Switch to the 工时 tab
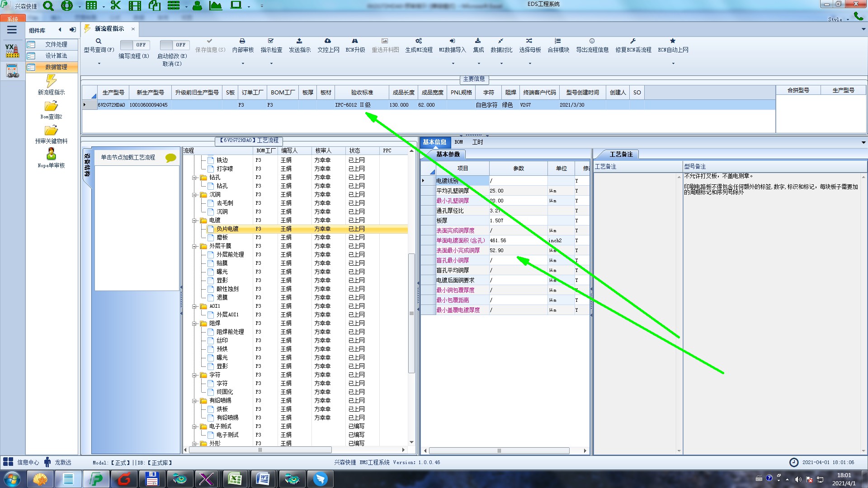This screenshot has height=488, width=868. tap(477, 142)
